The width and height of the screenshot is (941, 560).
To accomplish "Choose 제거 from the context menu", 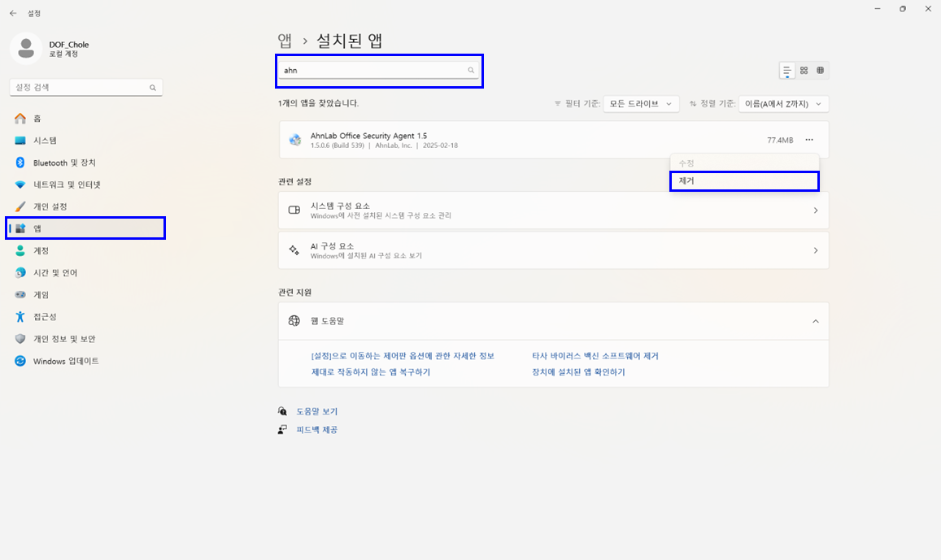I will 743,181.
